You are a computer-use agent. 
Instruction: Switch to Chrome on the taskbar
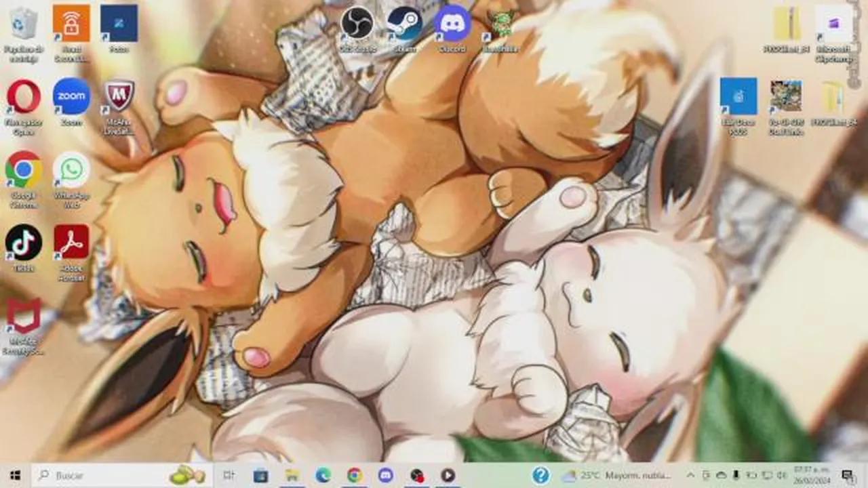(355, 475)
